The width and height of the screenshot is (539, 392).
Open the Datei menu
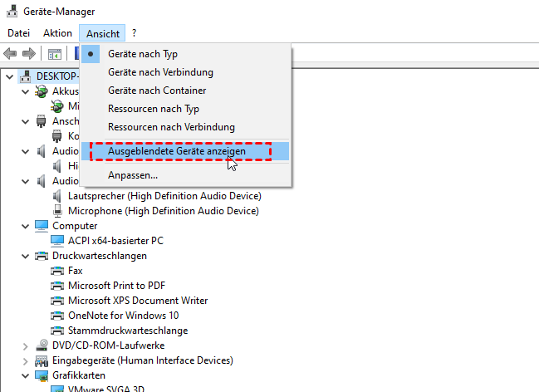click(x=18, y=33)
